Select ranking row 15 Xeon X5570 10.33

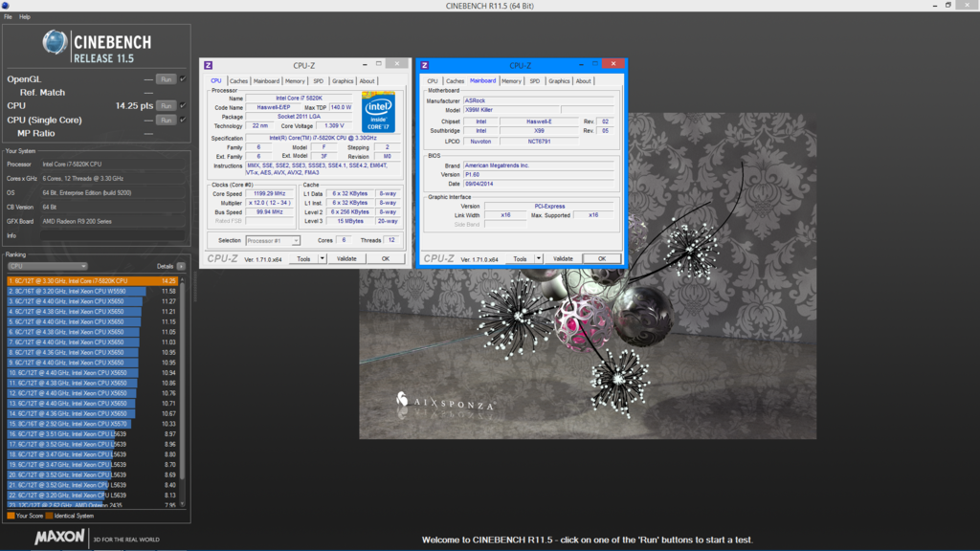[93, 424]
